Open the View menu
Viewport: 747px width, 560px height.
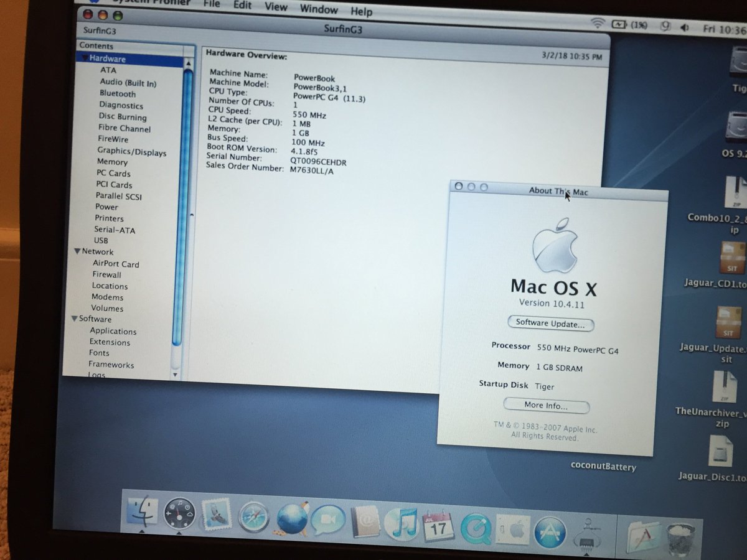276,7
